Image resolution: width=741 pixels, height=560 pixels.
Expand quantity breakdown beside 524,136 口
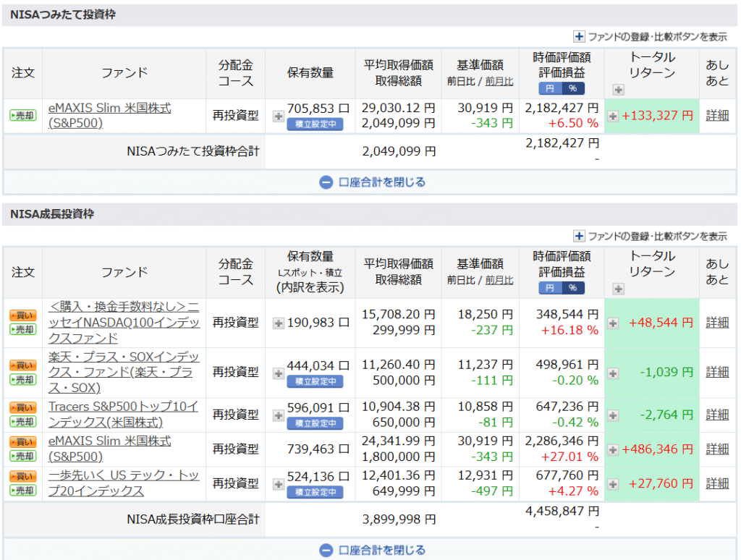[279, 484]
